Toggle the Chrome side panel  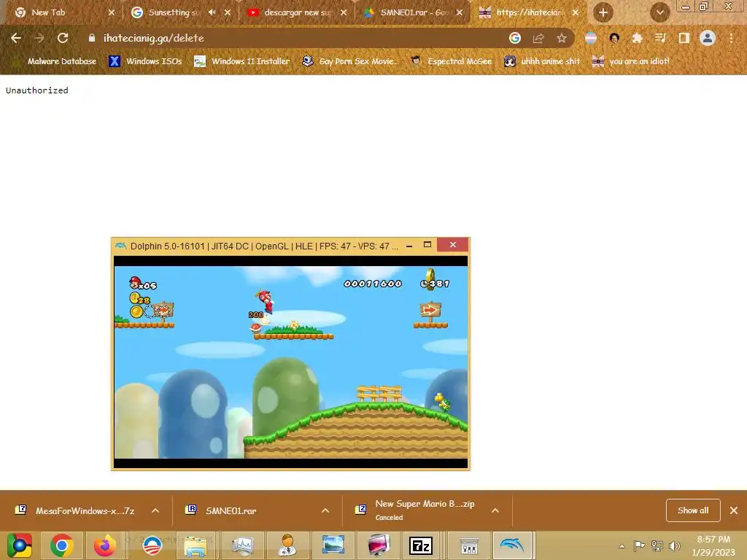tap(684, 38)
